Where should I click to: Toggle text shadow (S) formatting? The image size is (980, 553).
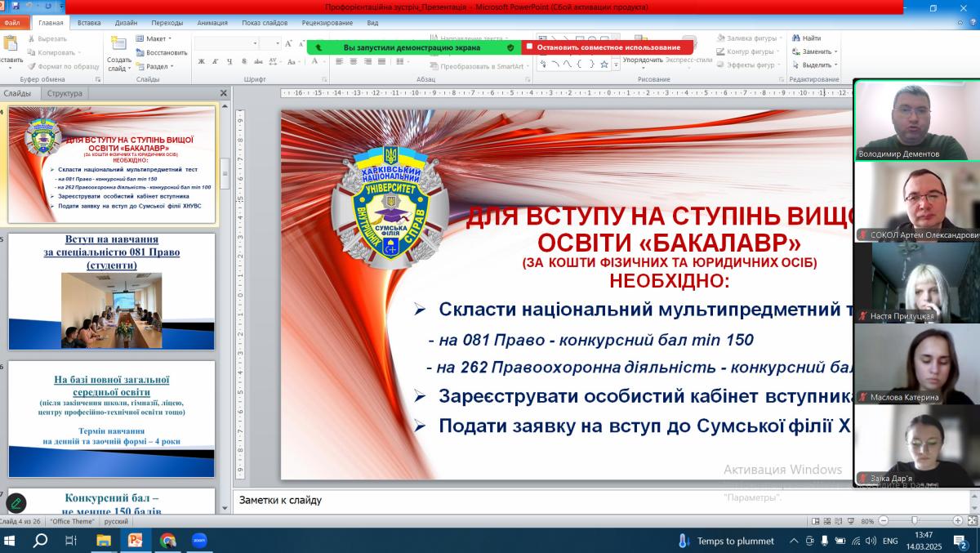point(244,61)
